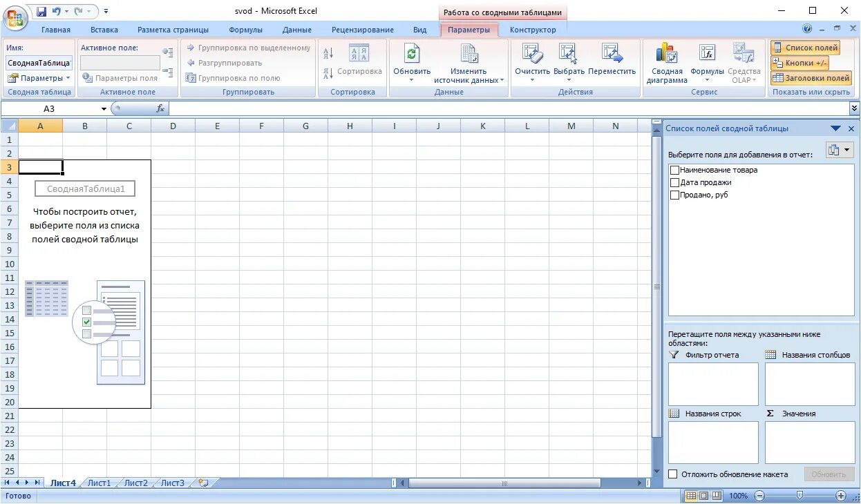Viewport: 861px width, 504px height.
Task: Check the Продано, руб field
Action: [x=674, y=195]
